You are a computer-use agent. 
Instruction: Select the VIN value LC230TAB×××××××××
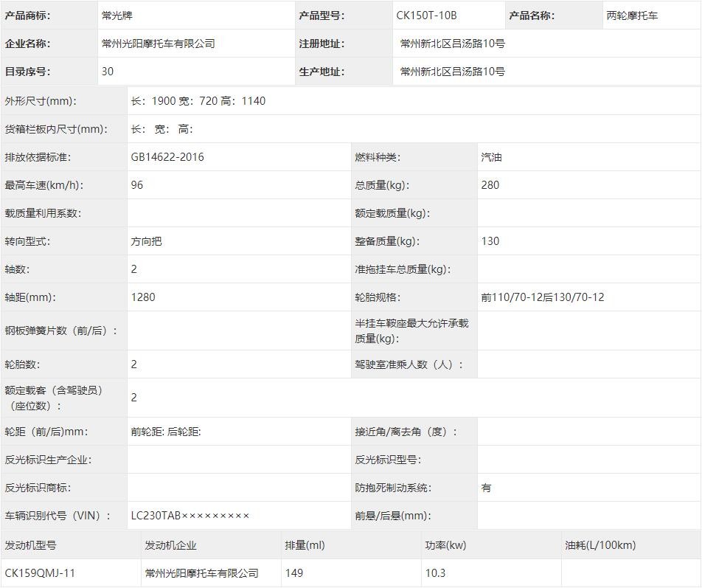[190, 516]
